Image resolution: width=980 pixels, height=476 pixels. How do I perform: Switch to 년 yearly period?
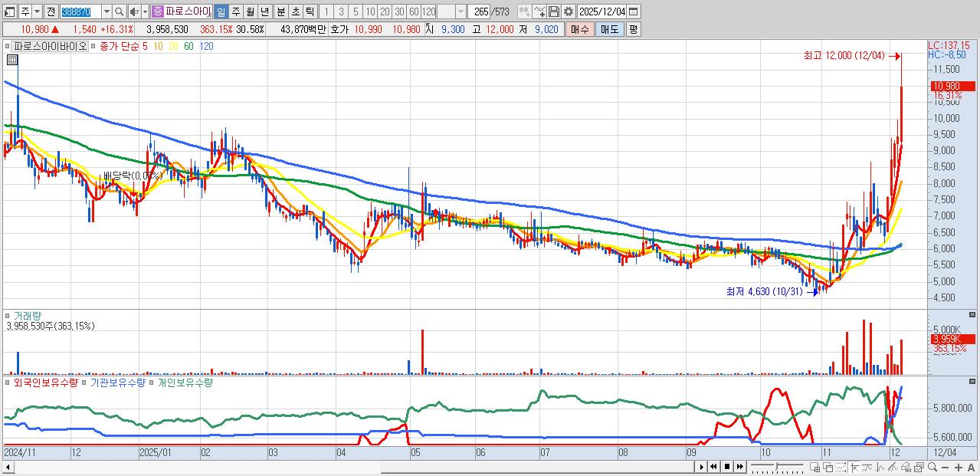tap(264, 12)
